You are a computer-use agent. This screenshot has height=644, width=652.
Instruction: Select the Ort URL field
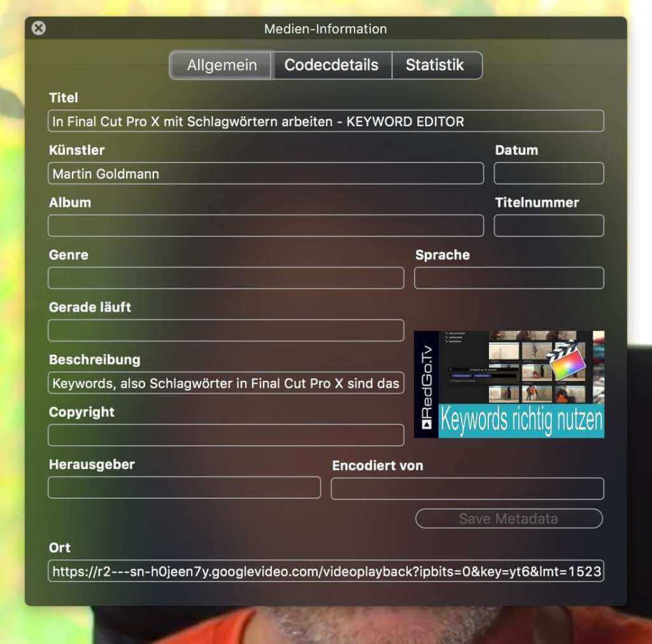[326, 571]
